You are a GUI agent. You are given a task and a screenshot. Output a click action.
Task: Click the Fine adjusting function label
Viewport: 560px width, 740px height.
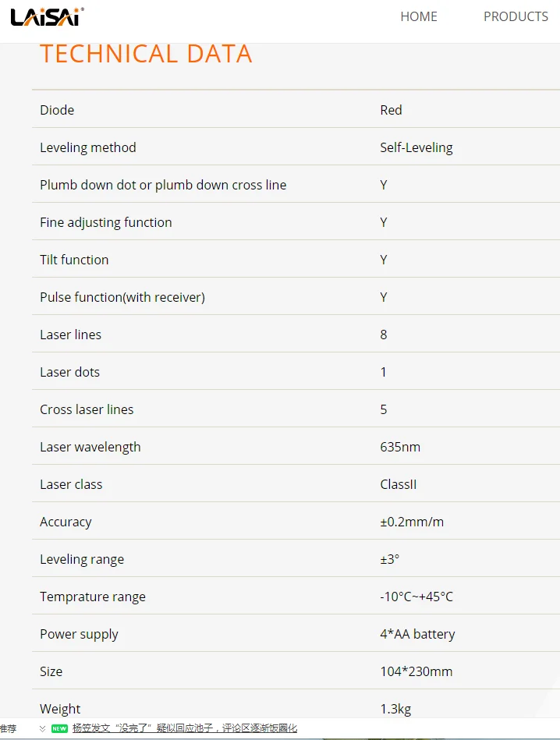pos(106,222)
